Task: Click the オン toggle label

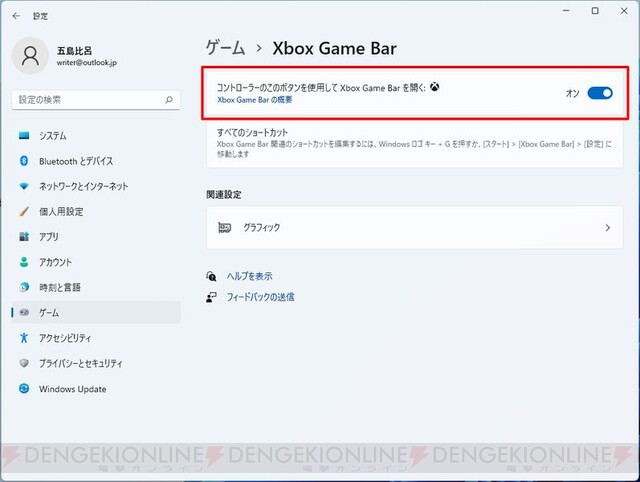Action: [573, 93]
